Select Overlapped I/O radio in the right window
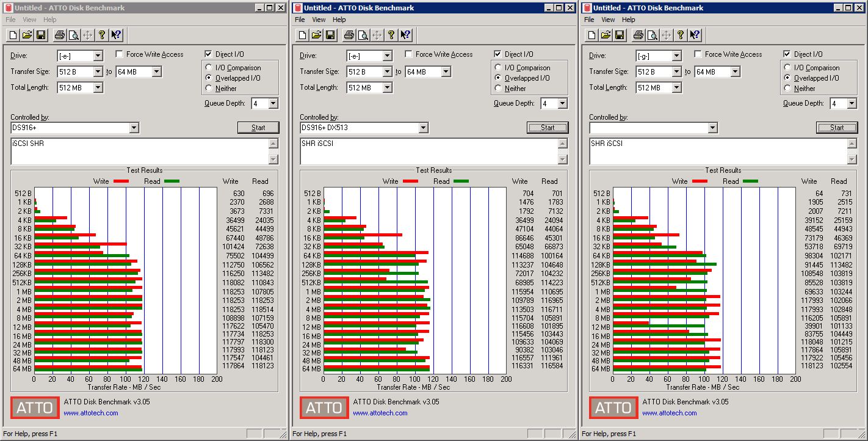The image size is (868, 441). (788, 78)
